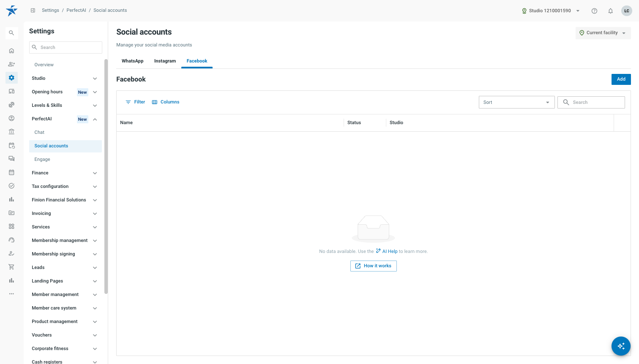Open the shopping cart icon
The height and width of the screenshot is (364, 639).
click(11, 267)
